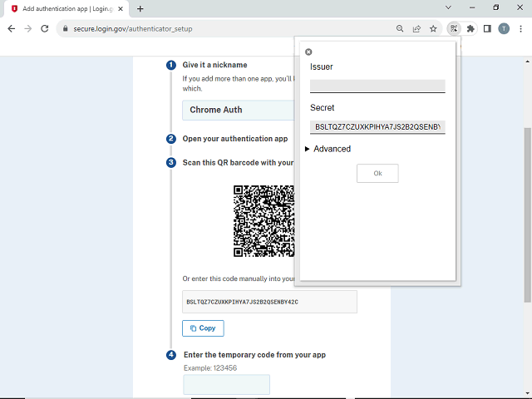Open the Extensions puzzle piece menu
This screenshot has width=532, height=399.
(470, 29)
